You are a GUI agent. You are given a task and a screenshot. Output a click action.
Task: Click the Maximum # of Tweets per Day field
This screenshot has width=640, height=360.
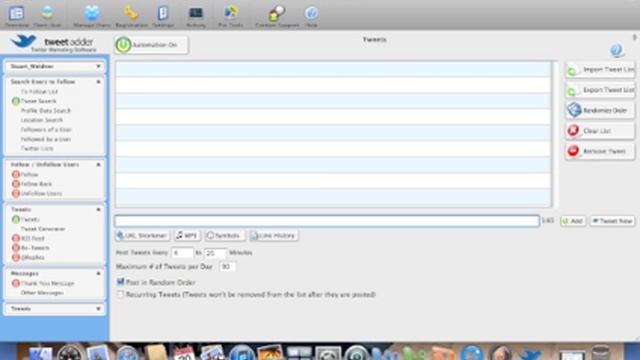point(227,267)
